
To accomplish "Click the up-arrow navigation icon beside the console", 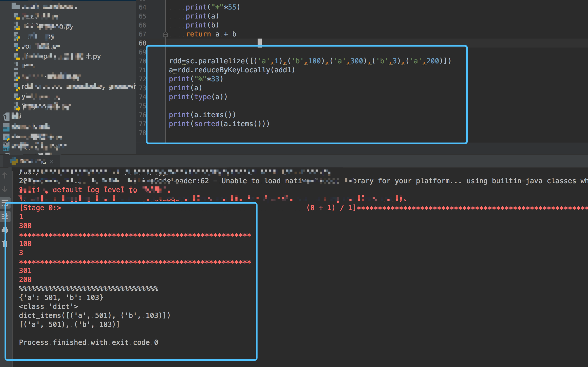I will pos(4,175).
